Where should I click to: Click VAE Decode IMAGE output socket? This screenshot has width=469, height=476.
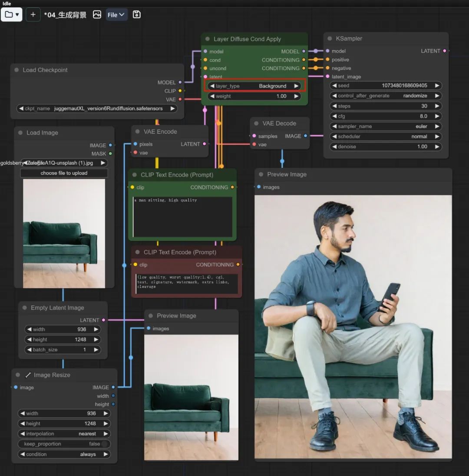(x=305, y=136)
